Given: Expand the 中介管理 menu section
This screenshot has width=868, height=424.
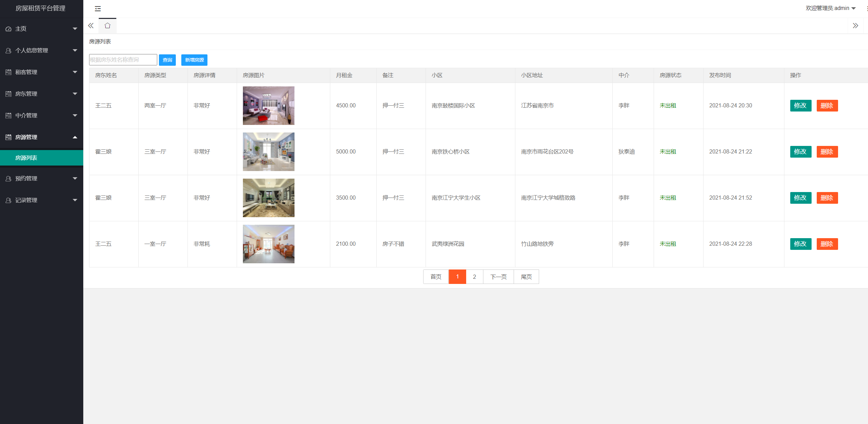Looking at the screenshot, I should click(x=41, y=115).
